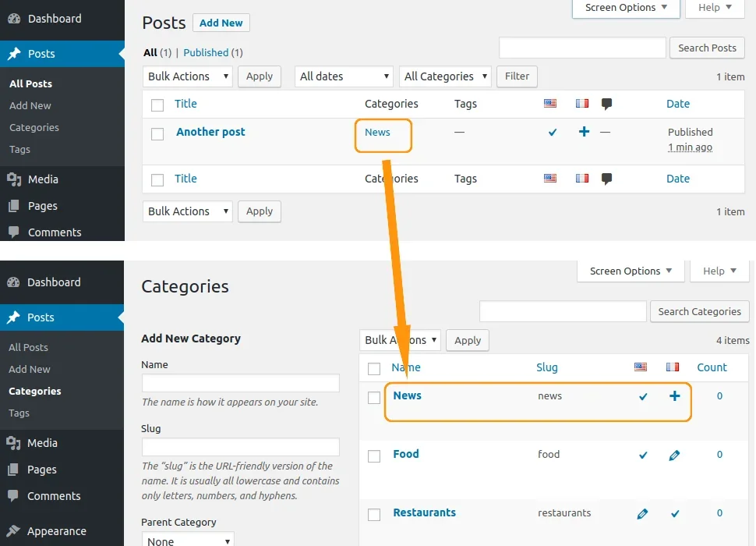This screenshot has width=756, height=546.
Task: Click the checkmark icon in Food category row
Action: point(643,455)
